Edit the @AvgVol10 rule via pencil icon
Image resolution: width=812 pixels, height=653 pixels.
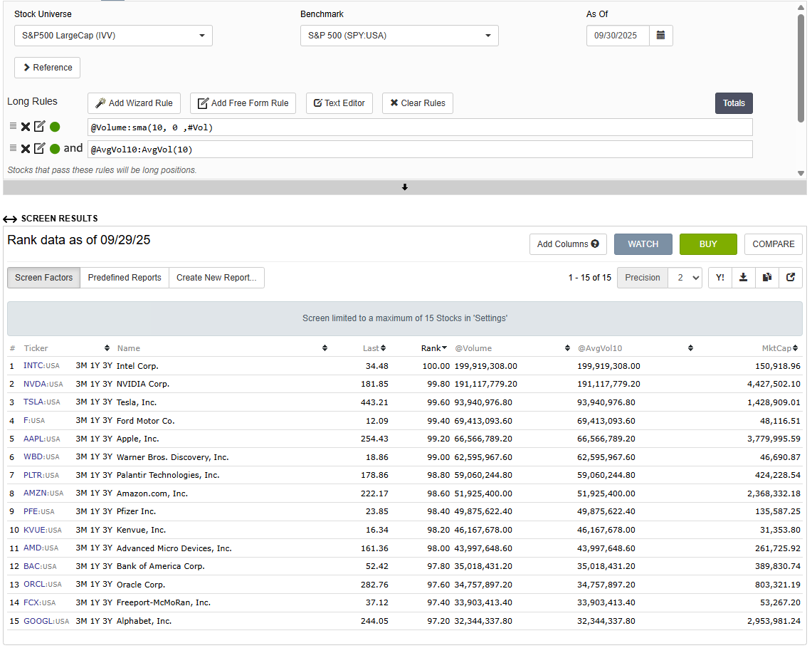coord(40,148)
